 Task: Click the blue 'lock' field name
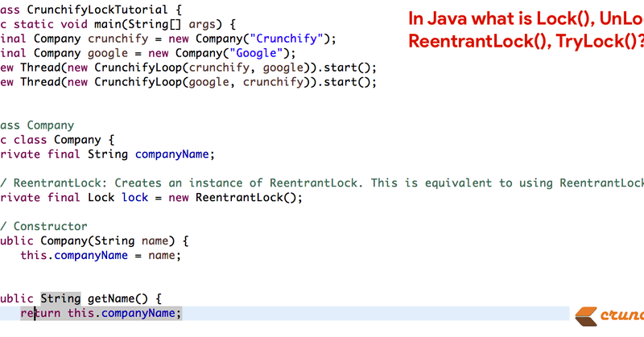coord(134,197)
